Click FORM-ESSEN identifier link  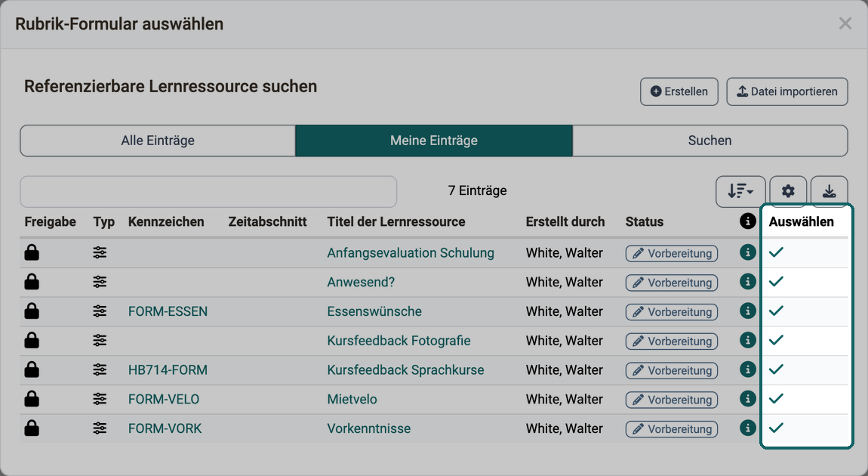coord(168,311)
